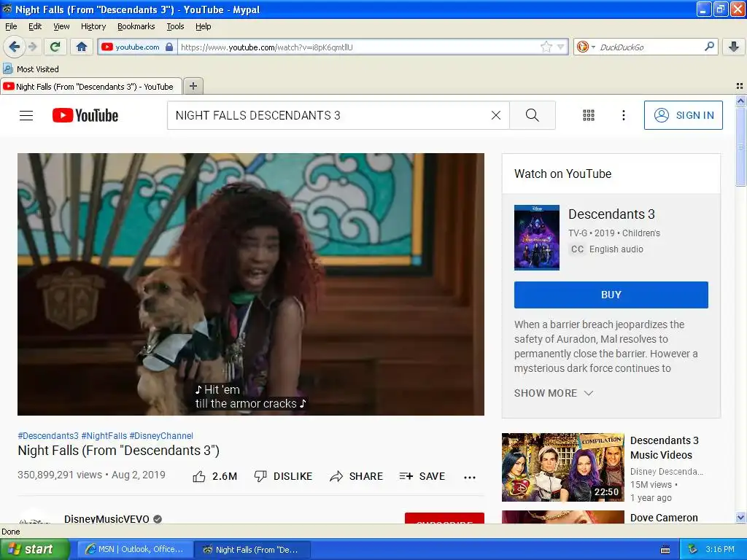Click the #NightFalls hashtag link

(104, 436)
